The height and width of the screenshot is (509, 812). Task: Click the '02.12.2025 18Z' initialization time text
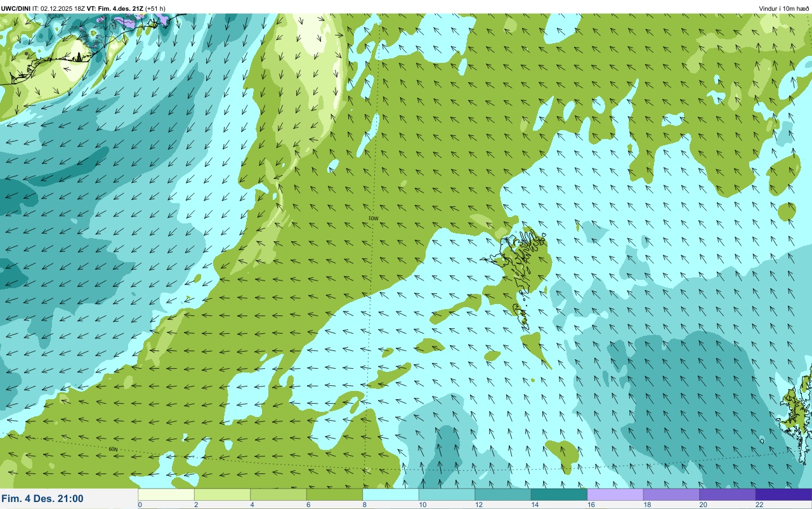coord(63,9)
